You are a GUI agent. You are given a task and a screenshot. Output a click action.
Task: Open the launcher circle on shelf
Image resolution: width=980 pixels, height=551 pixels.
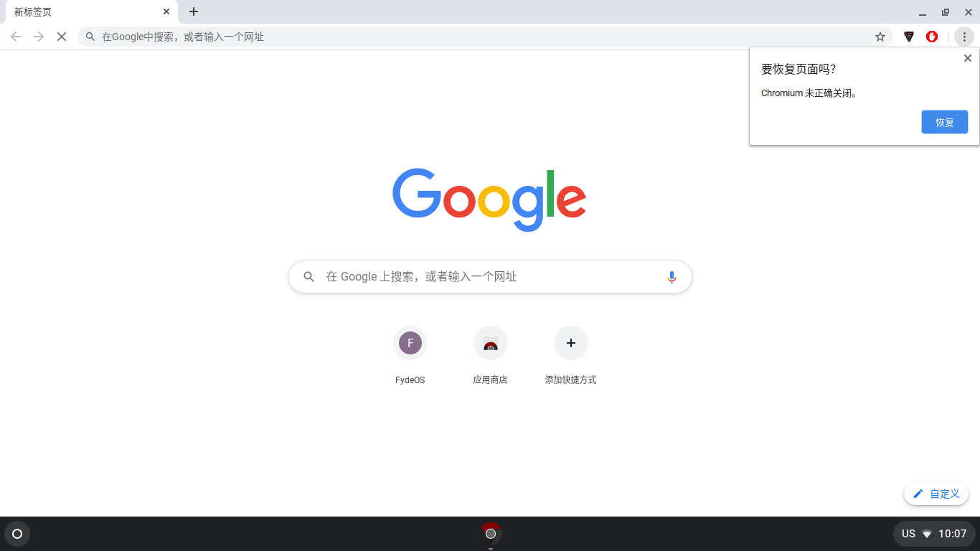click(17, 534)
